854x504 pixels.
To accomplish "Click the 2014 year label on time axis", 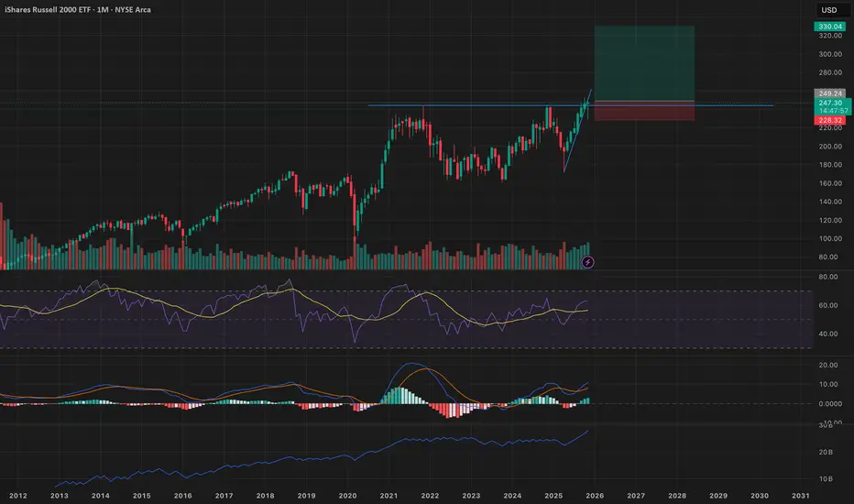I will click(100, 495).
